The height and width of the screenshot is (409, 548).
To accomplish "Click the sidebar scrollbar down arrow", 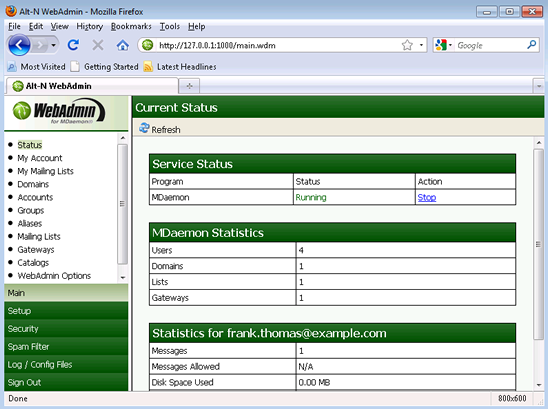I will [123, 278].
